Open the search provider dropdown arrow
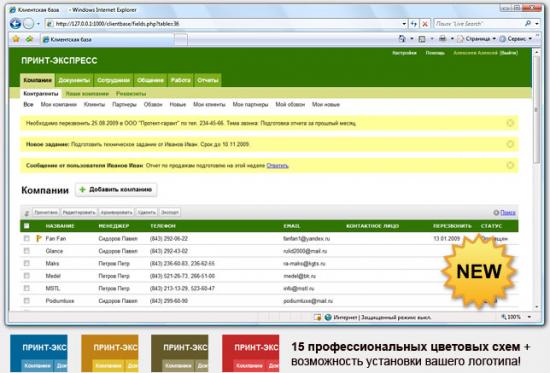The width and height of the screenshot is (550, 373). pyautogui.click(x=537, y=24)
